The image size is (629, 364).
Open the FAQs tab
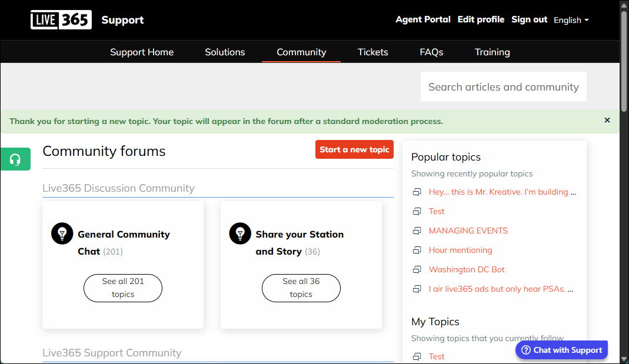click(x=432, y=52)
